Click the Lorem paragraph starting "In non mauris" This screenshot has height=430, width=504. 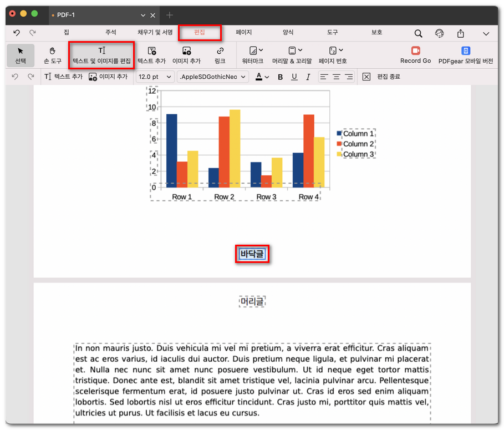252,381
